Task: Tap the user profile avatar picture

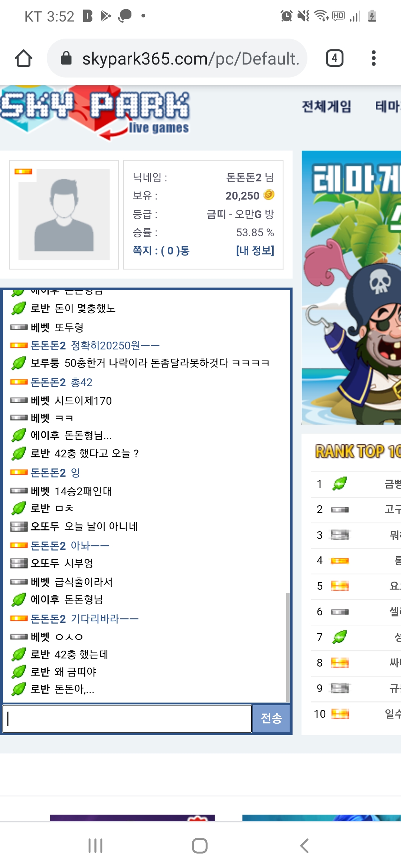Action: point(64,214)
